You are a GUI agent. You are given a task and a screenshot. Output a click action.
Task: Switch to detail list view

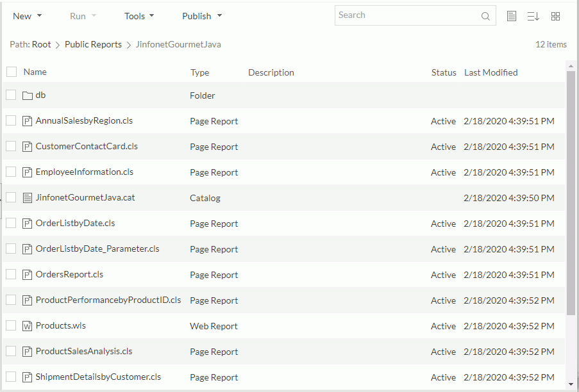coord(511,16)
